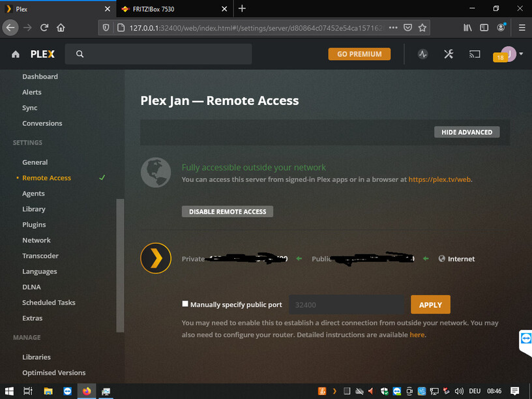Open Alerts in the sidebar
532x399 pixels.
(x=32, y=93)
